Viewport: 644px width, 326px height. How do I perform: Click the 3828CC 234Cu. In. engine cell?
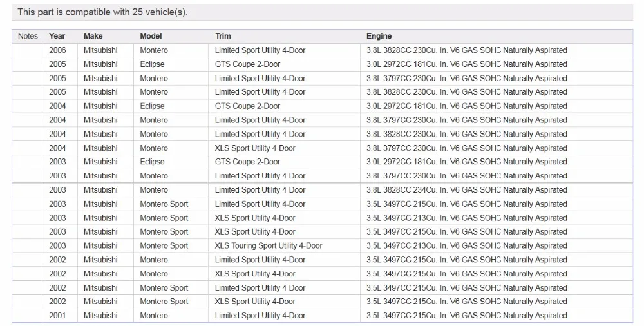coord(466,190)
